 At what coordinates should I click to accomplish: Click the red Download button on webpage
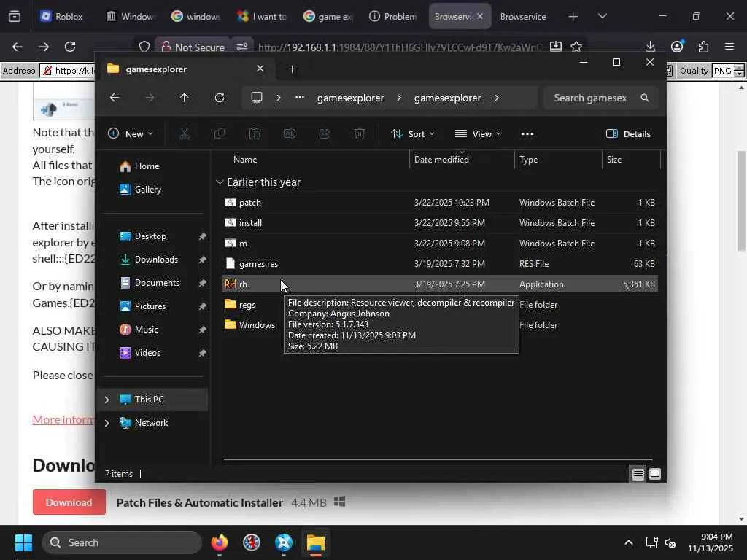[69, 502]
